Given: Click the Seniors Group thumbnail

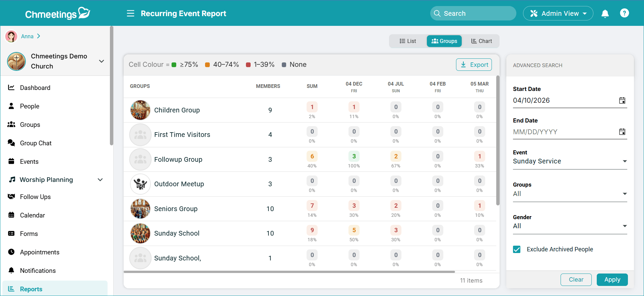Looking at the screenshot, I should tap(140, 209).
